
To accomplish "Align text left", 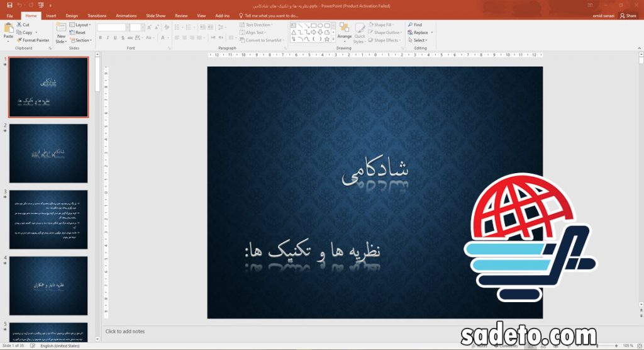I will tap(177, 38).
